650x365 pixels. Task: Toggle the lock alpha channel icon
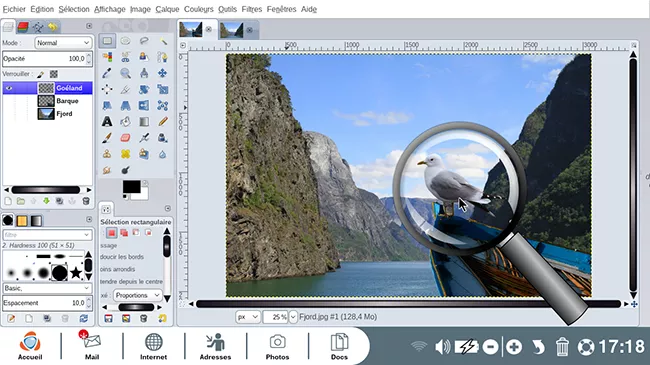point(54,74)
